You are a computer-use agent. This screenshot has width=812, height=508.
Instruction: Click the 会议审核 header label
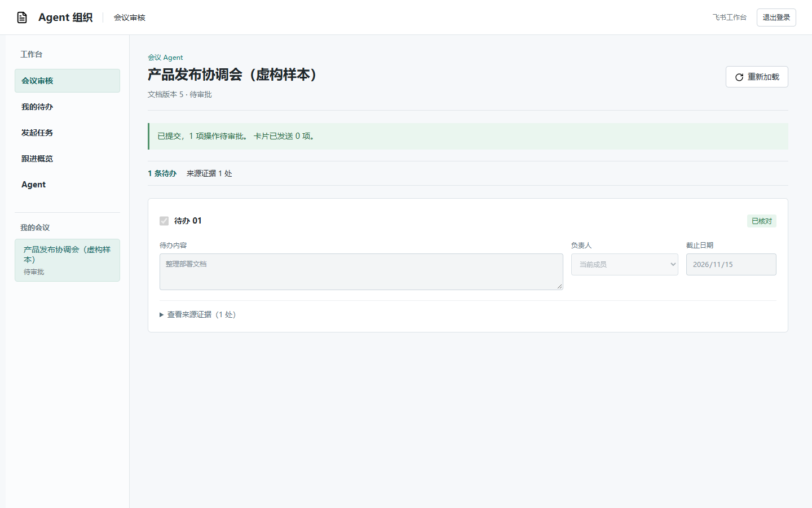(x=130, y=17)
